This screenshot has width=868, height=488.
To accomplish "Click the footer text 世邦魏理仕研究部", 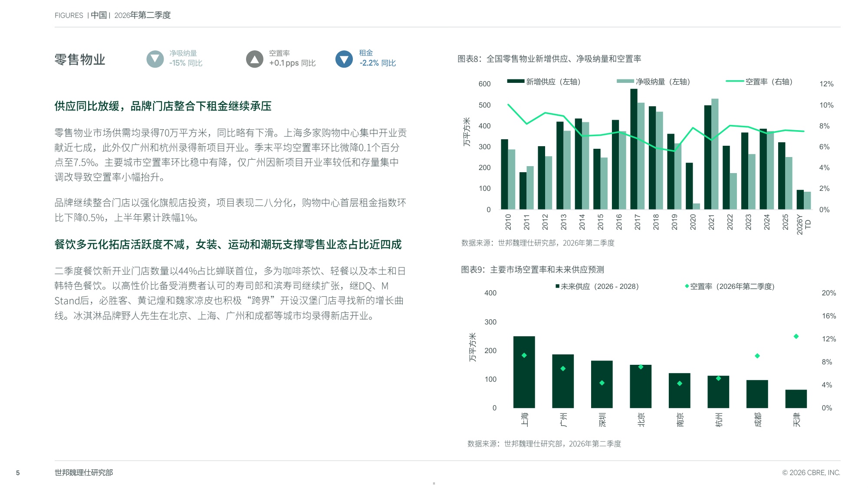I will (x=84, y=472).
